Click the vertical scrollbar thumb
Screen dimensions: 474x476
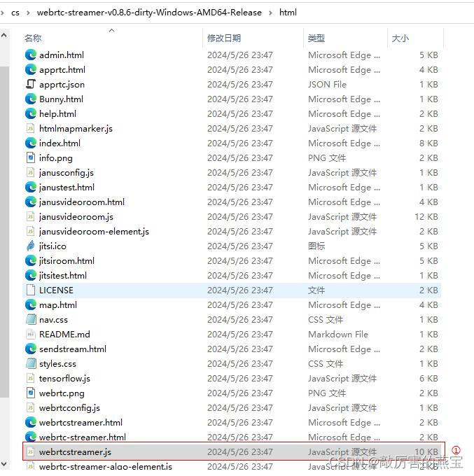tap(5, 232)
